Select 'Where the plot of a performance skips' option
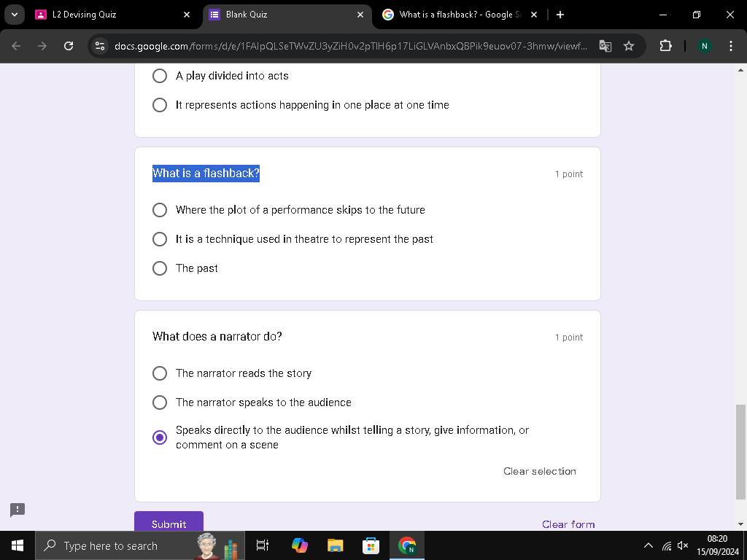This screenshot has width=747, height=560. pyautogui.click(x=160, y=210)
